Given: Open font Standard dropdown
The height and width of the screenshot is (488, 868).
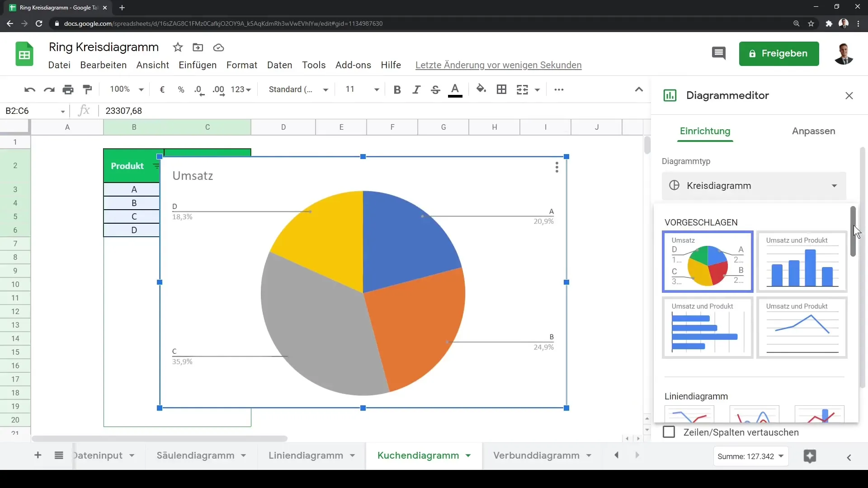Looking at the screenshot, I should point(298,89).
